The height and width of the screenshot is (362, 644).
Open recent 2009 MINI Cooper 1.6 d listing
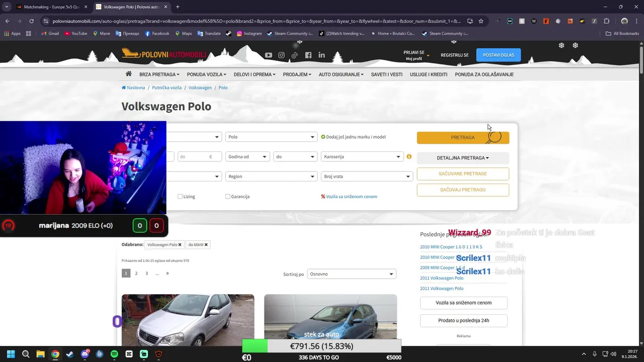(442, 267)
